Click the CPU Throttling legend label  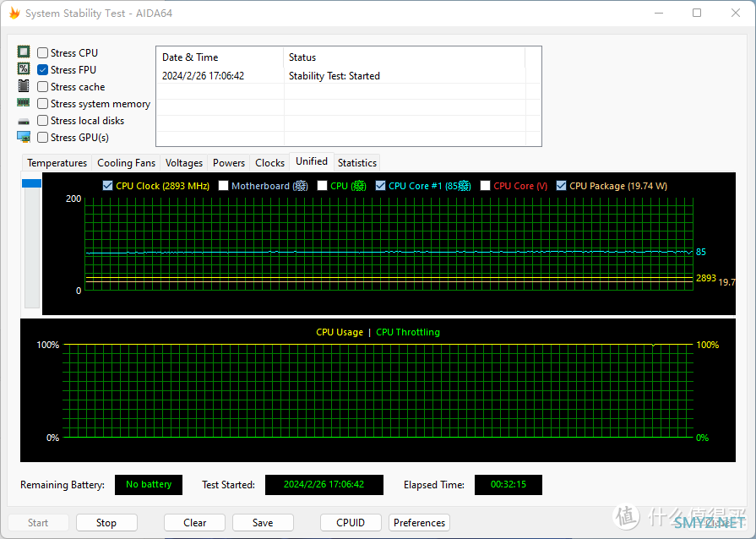pyautogui.click(x=408, y=332)
